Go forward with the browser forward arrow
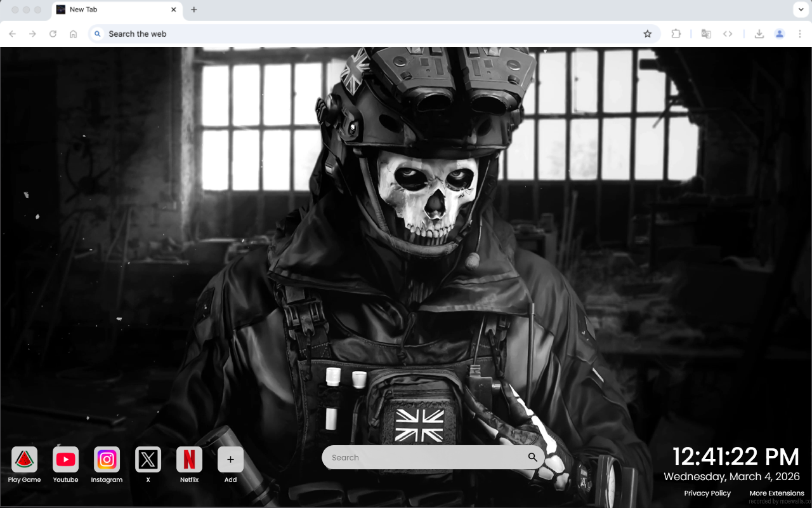The image size is (812, 508). point(33,34)
